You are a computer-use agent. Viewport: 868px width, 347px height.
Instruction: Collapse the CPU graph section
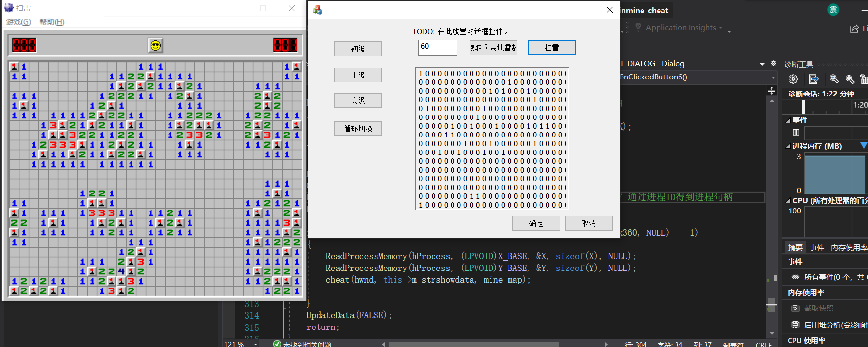coord(789,200)
